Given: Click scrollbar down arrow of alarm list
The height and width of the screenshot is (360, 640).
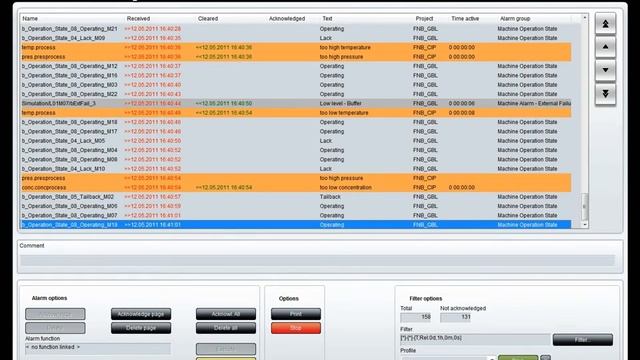Looking at the screenshot, I should coord(584,224).
